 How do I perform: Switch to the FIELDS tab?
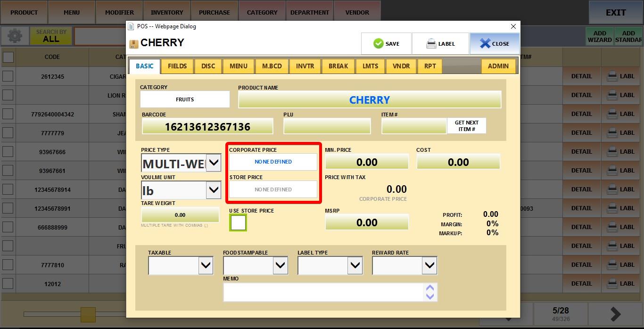177,66
